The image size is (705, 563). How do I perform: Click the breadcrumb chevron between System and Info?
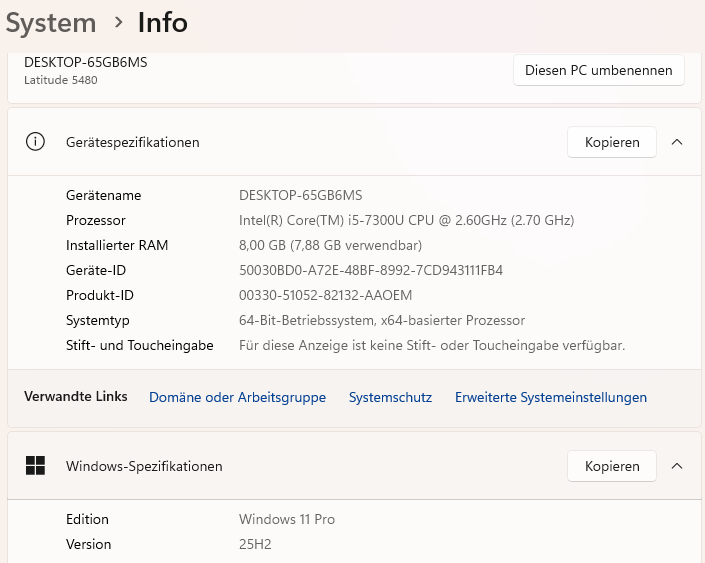pos(118,22)
